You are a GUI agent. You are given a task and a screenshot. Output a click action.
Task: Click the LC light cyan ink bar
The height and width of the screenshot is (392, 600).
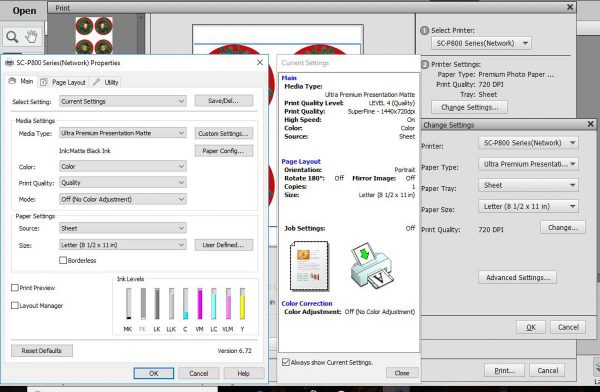click(214, 304)
